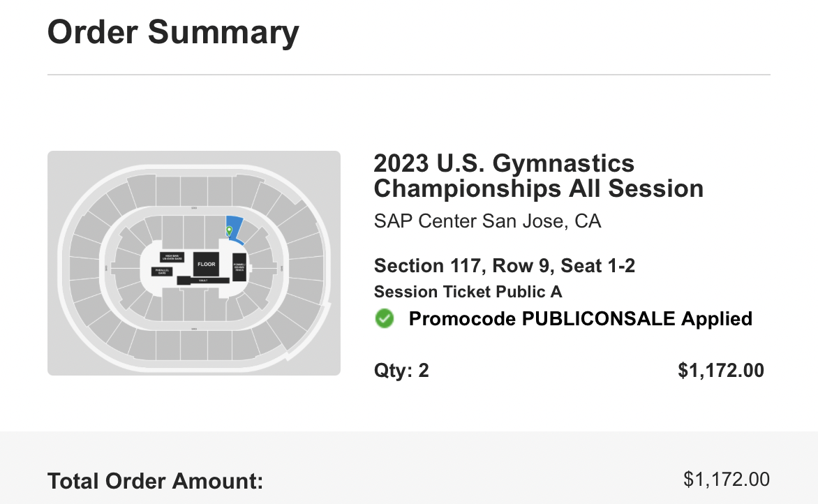Click the Order Summary heading
This screenshot has height=504, width=818.
coord(173,32)
